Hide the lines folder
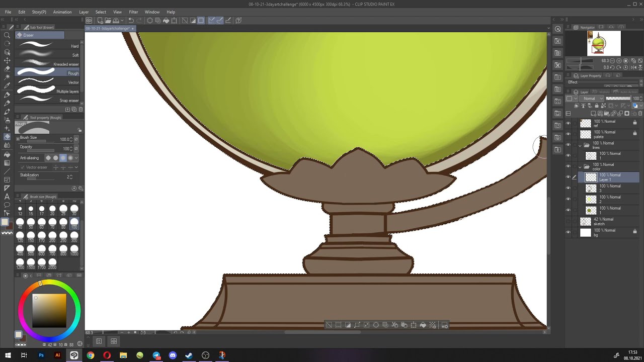This screenshot has height=362, width=644. [x=569, y=145]
